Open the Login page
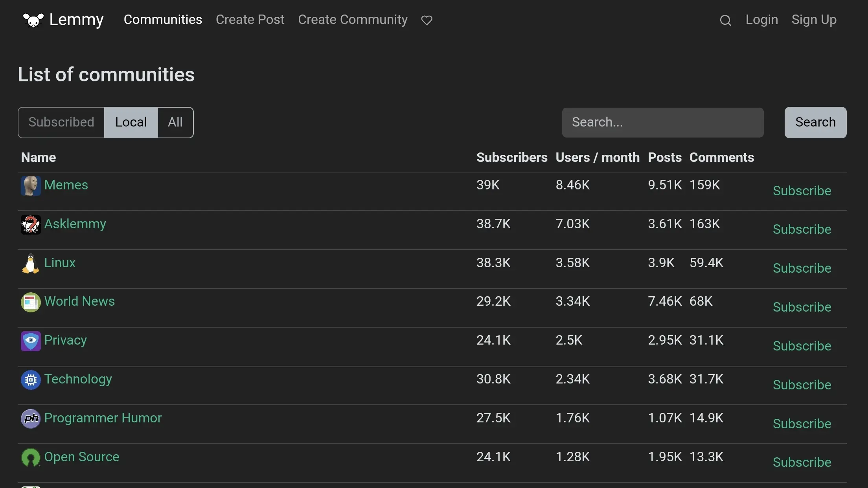 coord(761,20)
